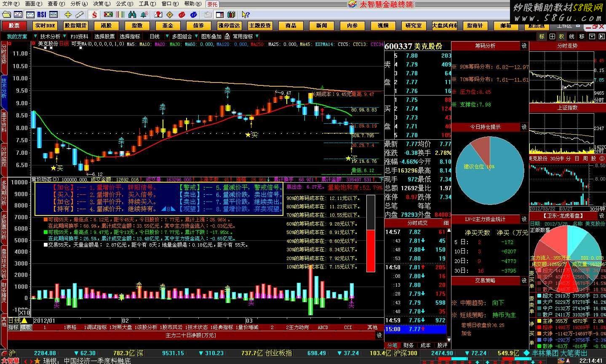Select the 技术分析 vertical side tab
Image resolution: width=606 pixels, height=364 pixels.
(4, 93)
